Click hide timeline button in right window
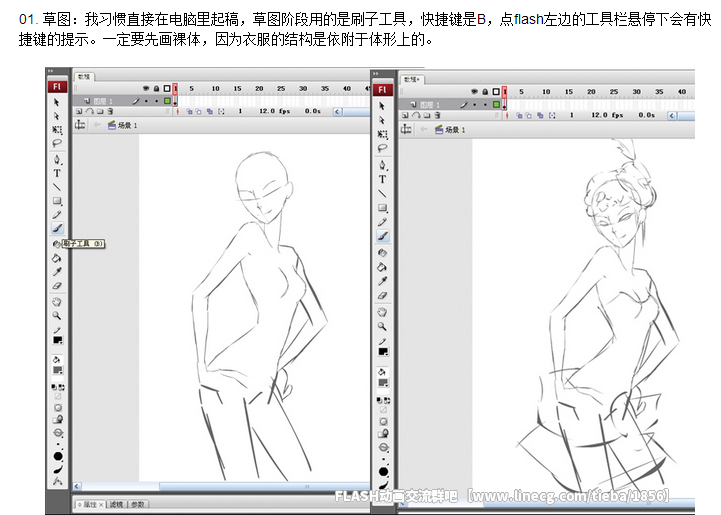Viewport: 721px width, 515px height. [x=406, y=129]
